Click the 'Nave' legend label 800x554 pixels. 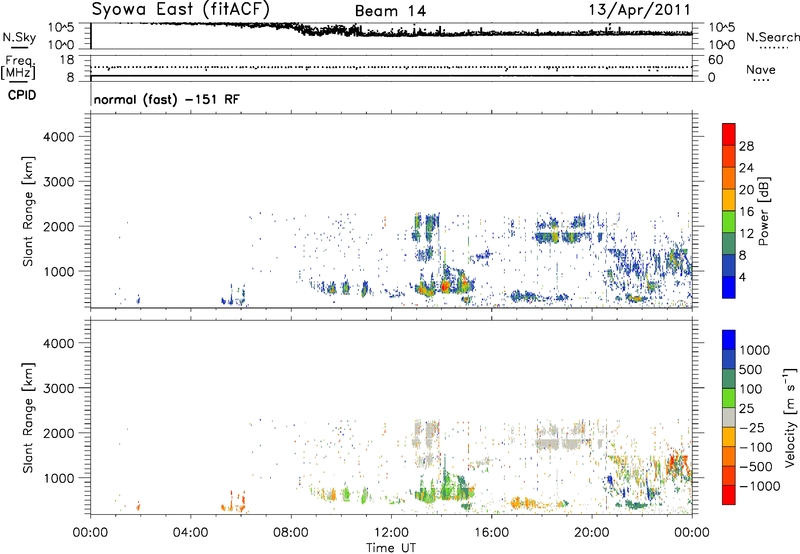pos(761,69)
